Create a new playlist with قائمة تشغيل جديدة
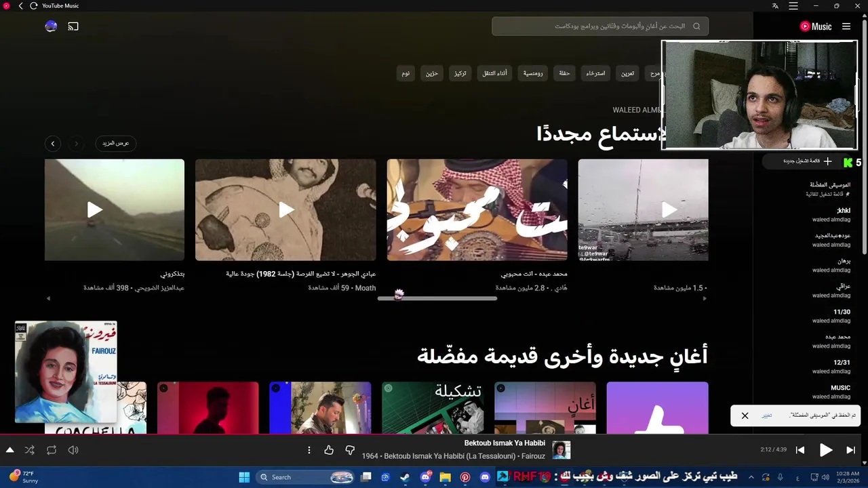 tap(808, 161)
